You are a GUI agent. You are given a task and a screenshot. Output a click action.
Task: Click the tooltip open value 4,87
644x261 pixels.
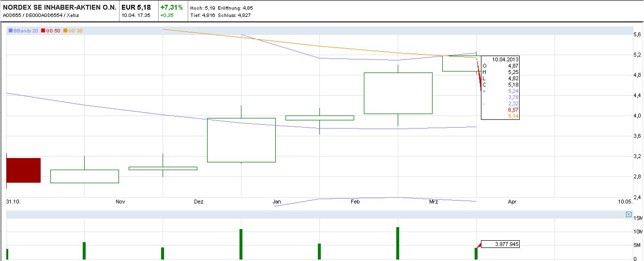click(x=513, y=66)
